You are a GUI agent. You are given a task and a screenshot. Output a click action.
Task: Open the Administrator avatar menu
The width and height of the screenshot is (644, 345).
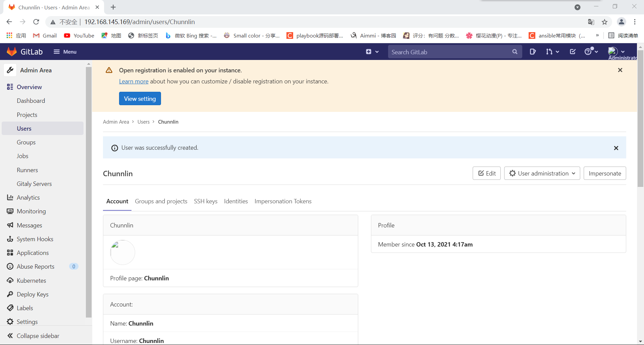[x=616, y=52]
